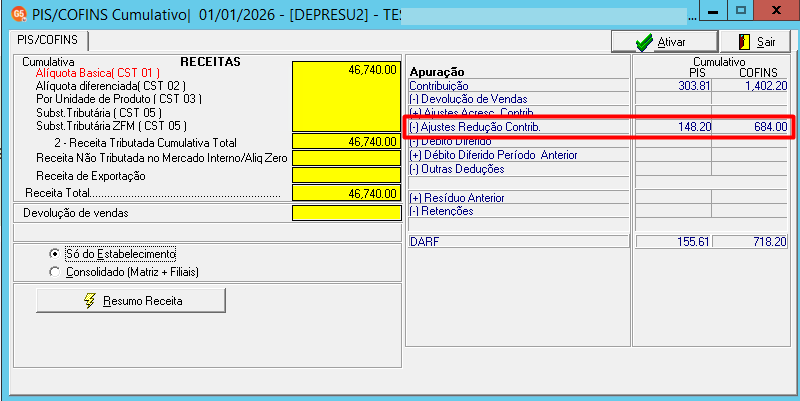800x401 pixels.
Task: Click the Devolução de vendas yellow field
Action: tap(346, 213)
